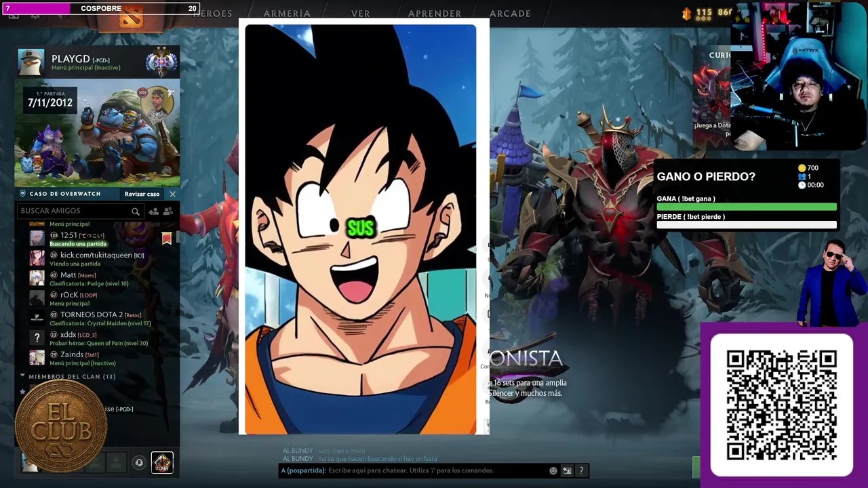
Task: Click the friends list scrollbar
Action: [x=178, y=237]
